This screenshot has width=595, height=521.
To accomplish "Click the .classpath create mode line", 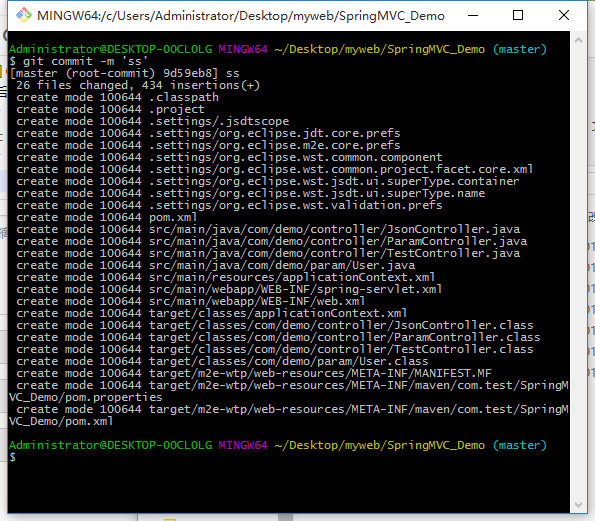I will coord(118,97).
